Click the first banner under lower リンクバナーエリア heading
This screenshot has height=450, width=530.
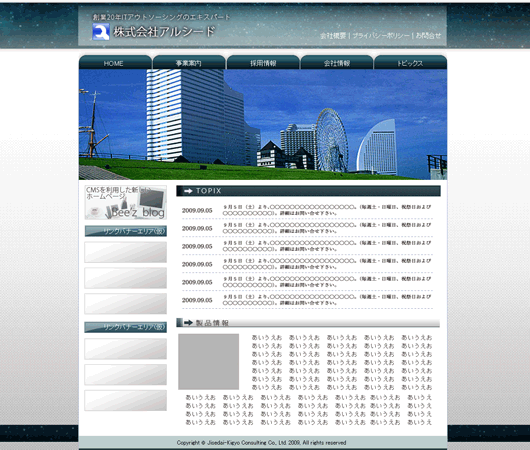coord(125,349)
